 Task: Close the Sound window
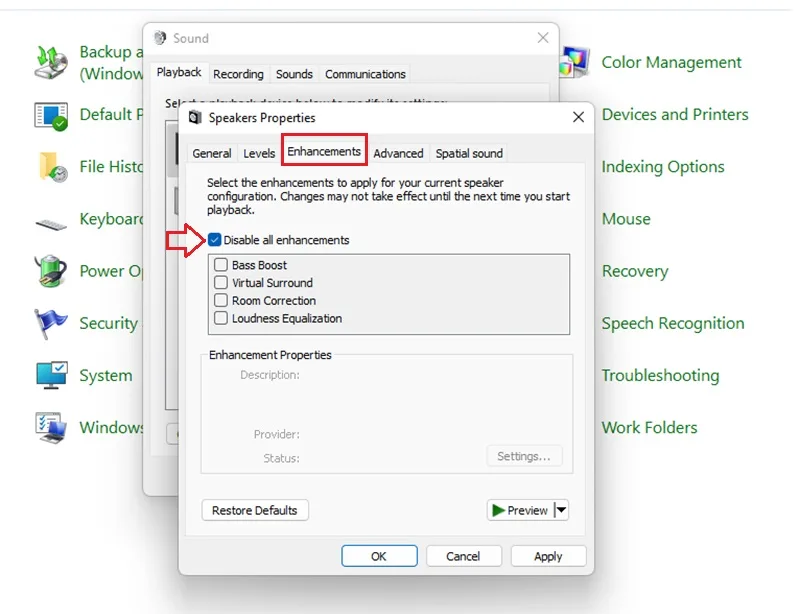point(543,38)
